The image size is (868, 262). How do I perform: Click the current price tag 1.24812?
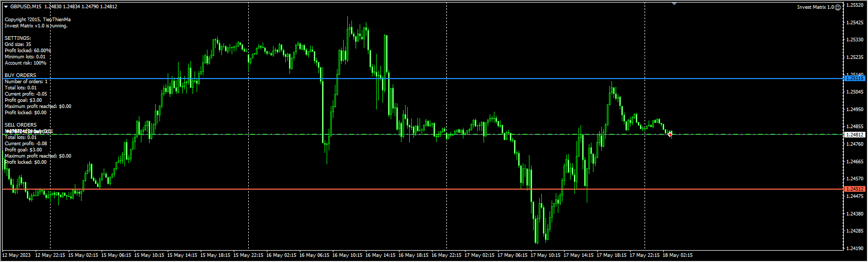pyautogui.click(x=855, y=134)
